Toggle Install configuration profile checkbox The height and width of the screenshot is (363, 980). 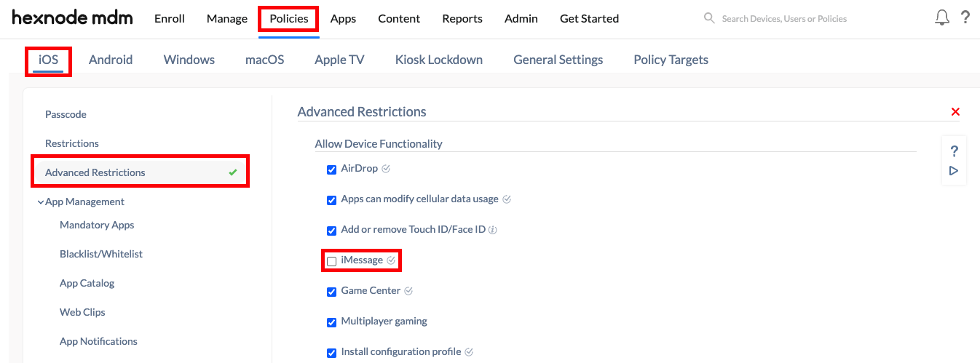pos(331,353)
